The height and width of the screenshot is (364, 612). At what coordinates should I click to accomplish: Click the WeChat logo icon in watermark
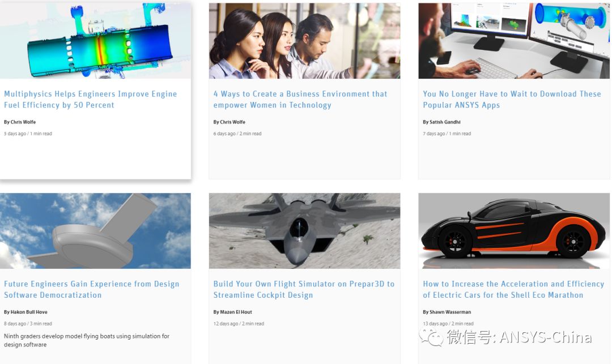431,337
